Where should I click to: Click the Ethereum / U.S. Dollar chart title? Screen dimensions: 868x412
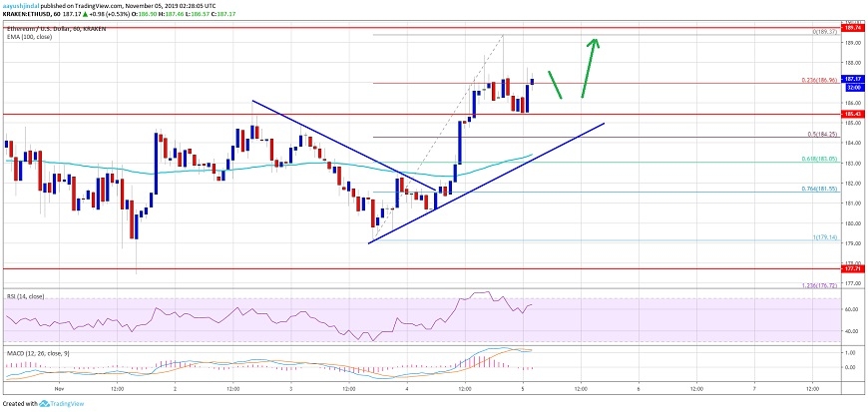[45, 21]
